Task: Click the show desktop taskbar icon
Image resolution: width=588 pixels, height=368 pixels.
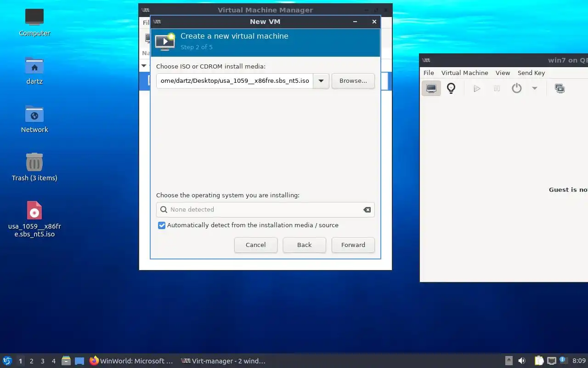Action: point(79,361)
